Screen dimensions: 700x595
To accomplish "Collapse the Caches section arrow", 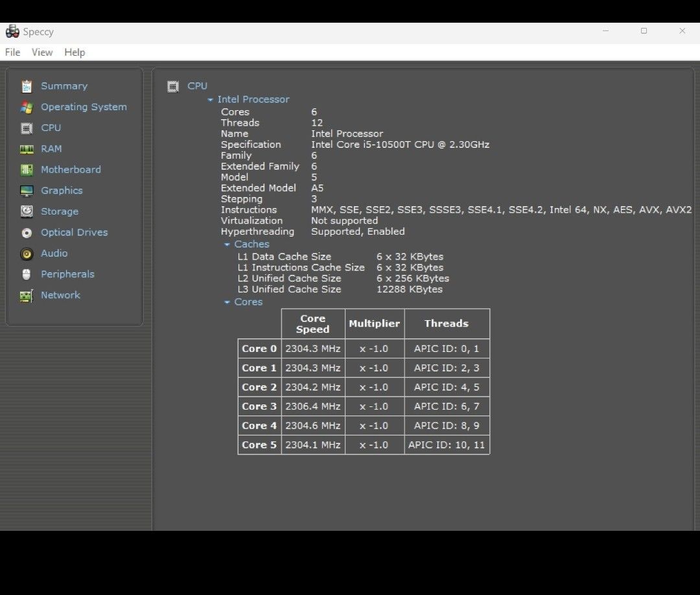I will point(227,244).
